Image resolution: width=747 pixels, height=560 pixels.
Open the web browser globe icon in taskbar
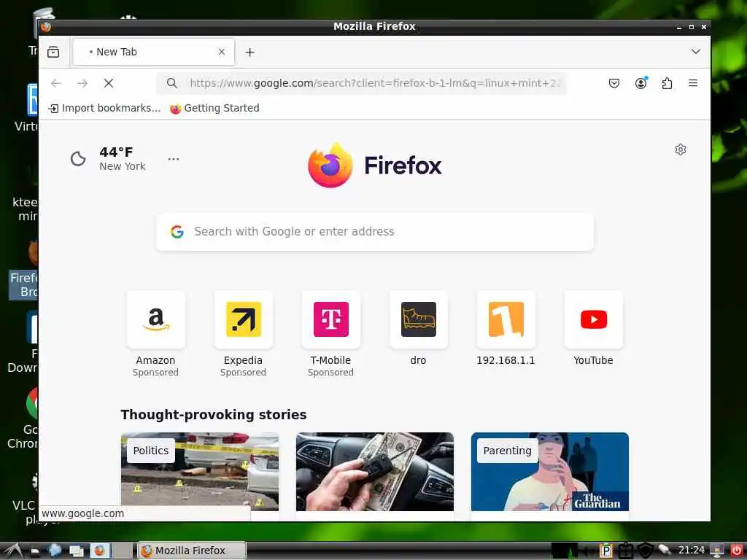[x=55, y=551]
